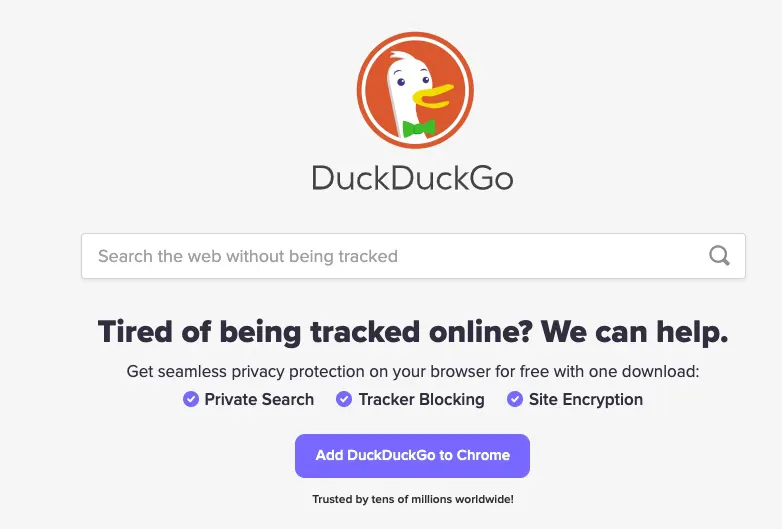The height and width of the screenshot is (529, 782).
Task: Click the Private Search checkmark icon
Action: pyautogui.click(x=191, y=399)
